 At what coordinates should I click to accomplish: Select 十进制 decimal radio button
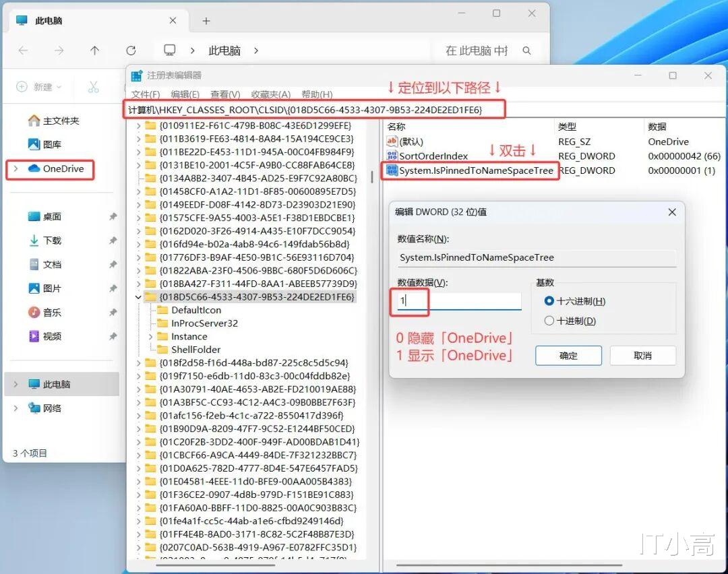(x=549, y=321)
